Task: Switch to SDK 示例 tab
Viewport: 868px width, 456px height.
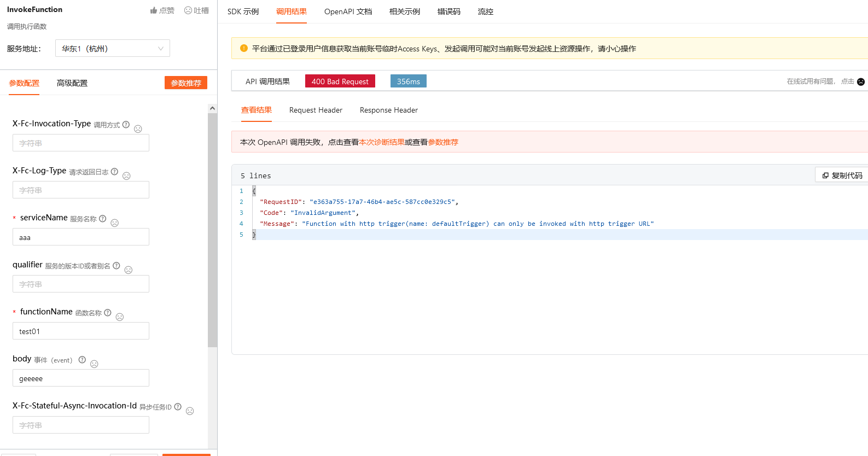Action: tap(243, 11)
